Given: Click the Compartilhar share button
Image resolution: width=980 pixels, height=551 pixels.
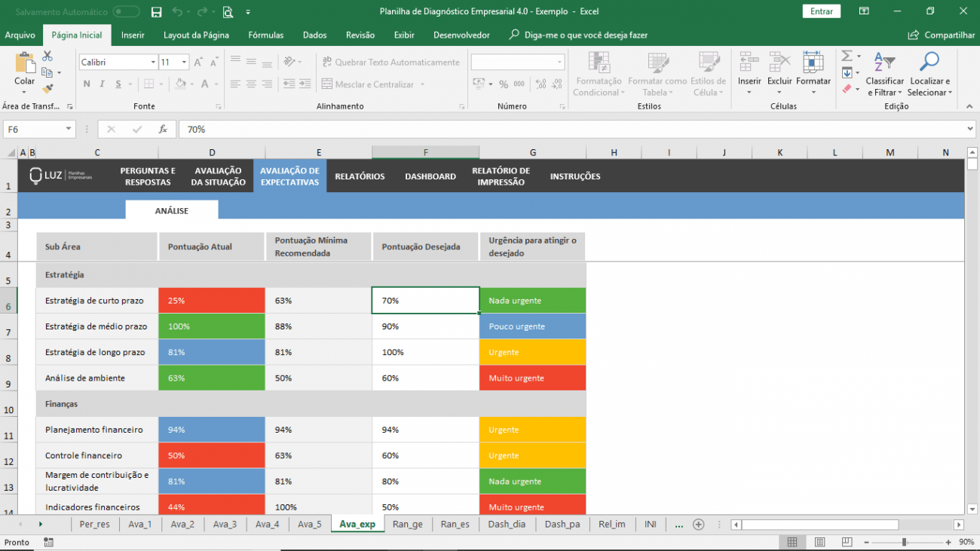Looking at the screenshot, I should click(942, 35).
